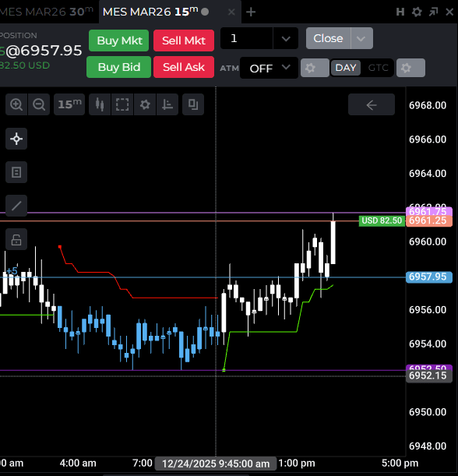The width and height of the screenshot is (458, 476).
Task: Open the notes panel icon in the sidebar
Action: tap(16, 172)
